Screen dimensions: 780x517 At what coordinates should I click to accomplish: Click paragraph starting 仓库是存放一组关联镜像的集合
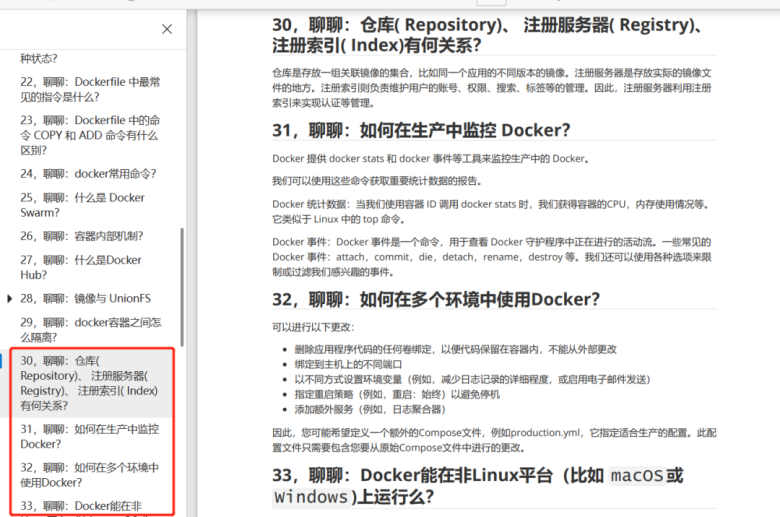pyautogui.click(x=491, y=88)
